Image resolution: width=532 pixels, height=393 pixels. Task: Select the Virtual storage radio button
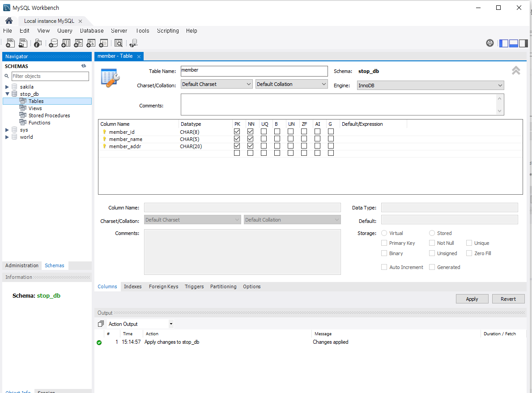pyautogui.click(x=384, y=233)
